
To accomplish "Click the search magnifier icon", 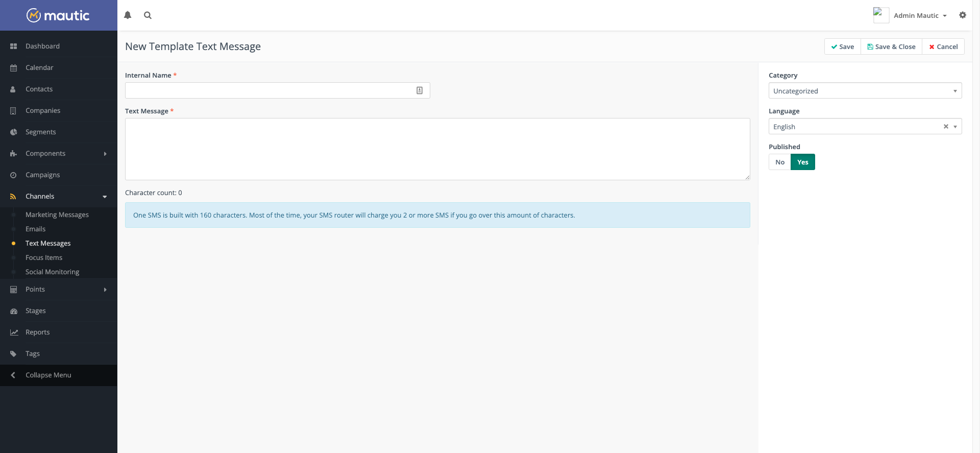I will [x=148, y=15].
